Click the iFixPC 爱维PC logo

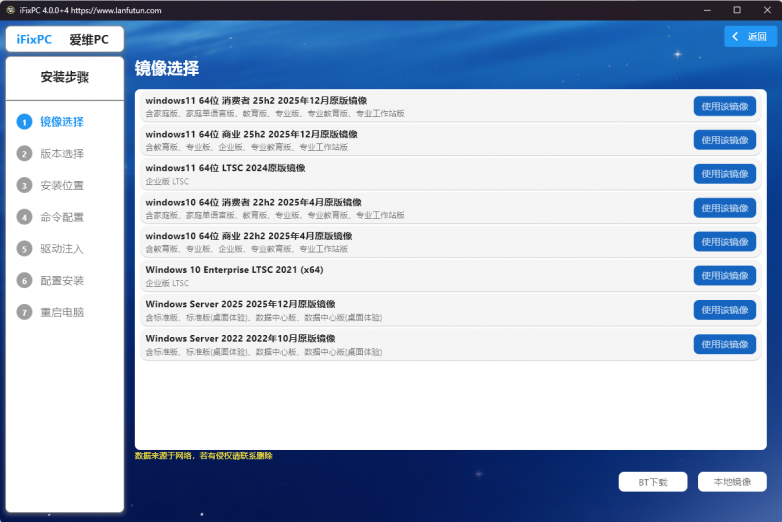(x=64, y=40)
